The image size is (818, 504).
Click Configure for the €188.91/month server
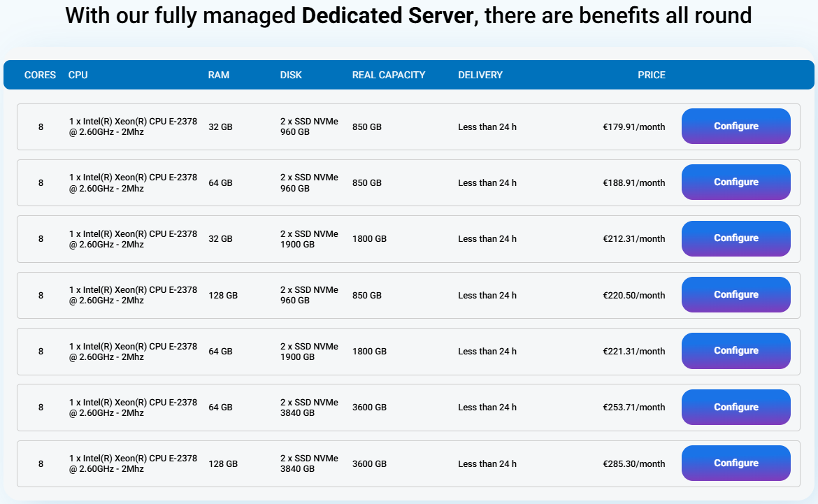(x=736, y=182)
